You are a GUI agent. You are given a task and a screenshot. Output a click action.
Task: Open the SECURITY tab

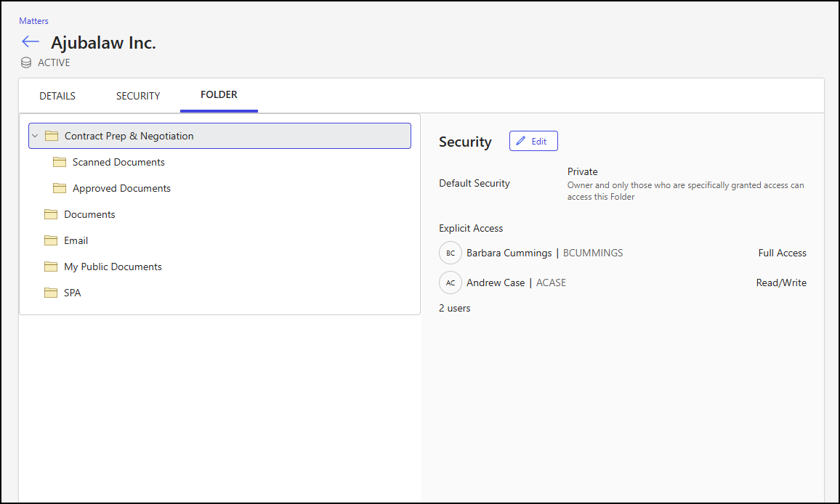pos(138,95)
